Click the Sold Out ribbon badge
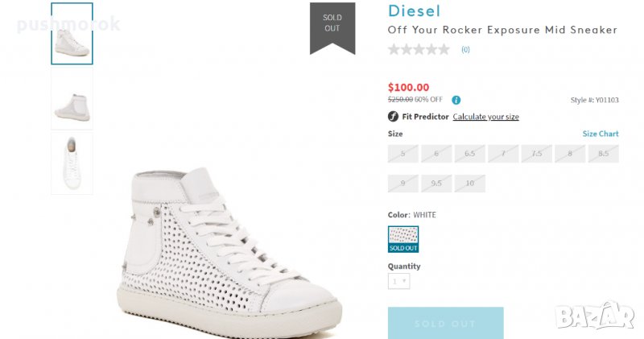Viewport: 644px width, 339px height. pos(332,24)
